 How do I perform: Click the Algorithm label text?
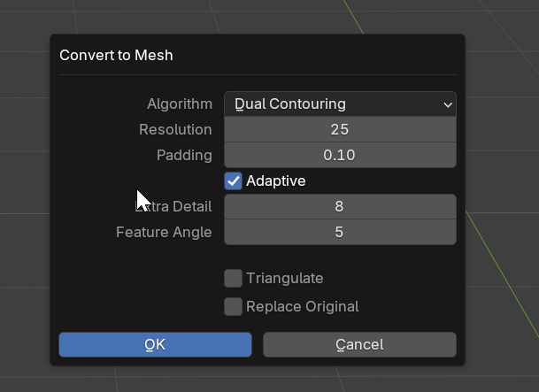pyautogui.click(x=180, y=104)
